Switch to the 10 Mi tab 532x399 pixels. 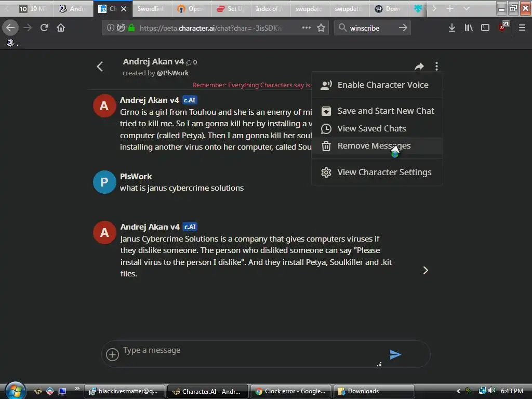[33, 8]
